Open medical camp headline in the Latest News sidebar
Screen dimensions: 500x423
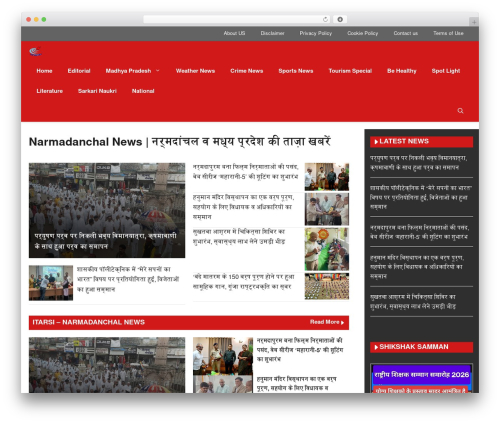click(413, 301)
